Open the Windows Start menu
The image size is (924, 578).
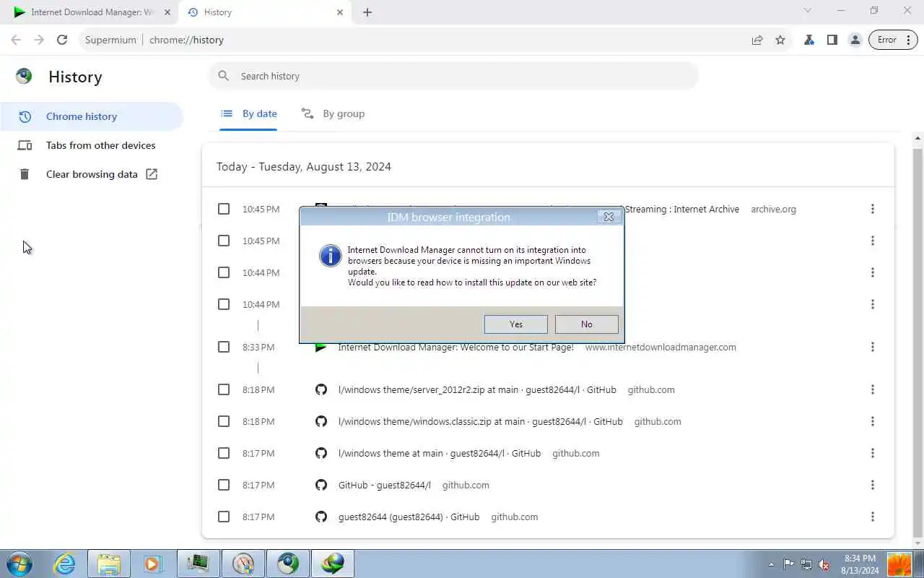19,564
